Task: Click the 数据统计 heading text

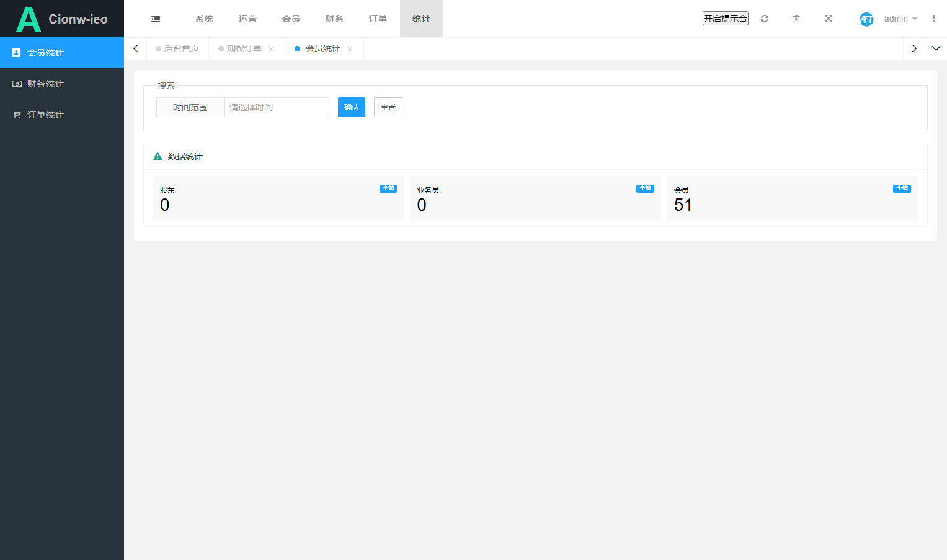Action: coord(185,156)
